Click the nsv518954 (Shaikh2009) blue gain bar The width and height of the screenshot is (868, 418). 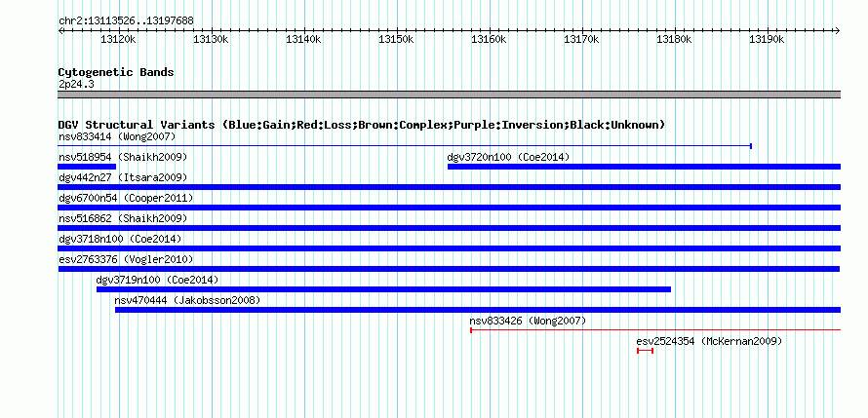pos(87,167)
